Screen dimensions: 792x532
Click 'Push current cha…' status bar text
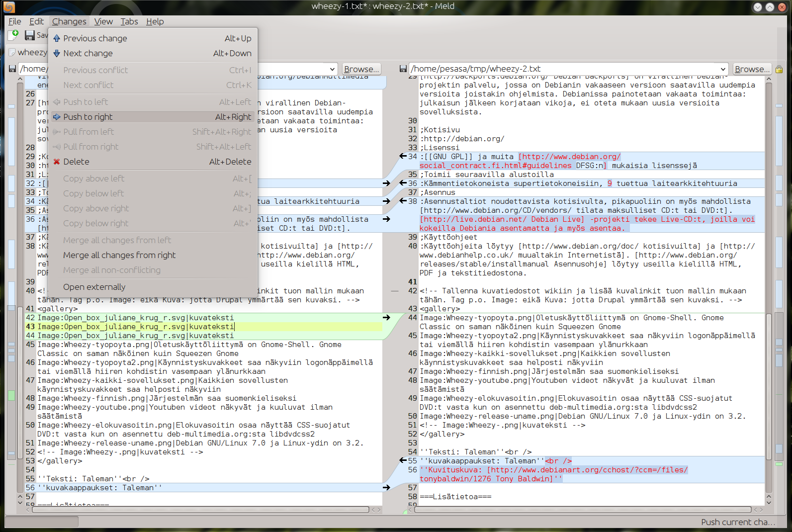738,522
